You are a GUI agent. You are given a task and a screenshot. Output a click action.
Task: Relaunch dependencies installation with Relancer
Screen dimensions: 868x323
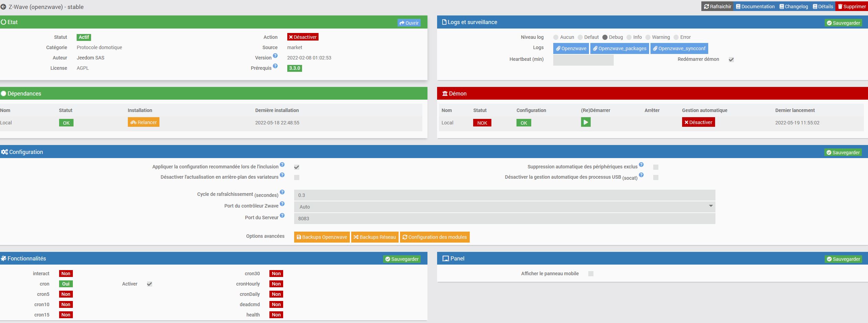pyautogui.click(x=144, y=122)
